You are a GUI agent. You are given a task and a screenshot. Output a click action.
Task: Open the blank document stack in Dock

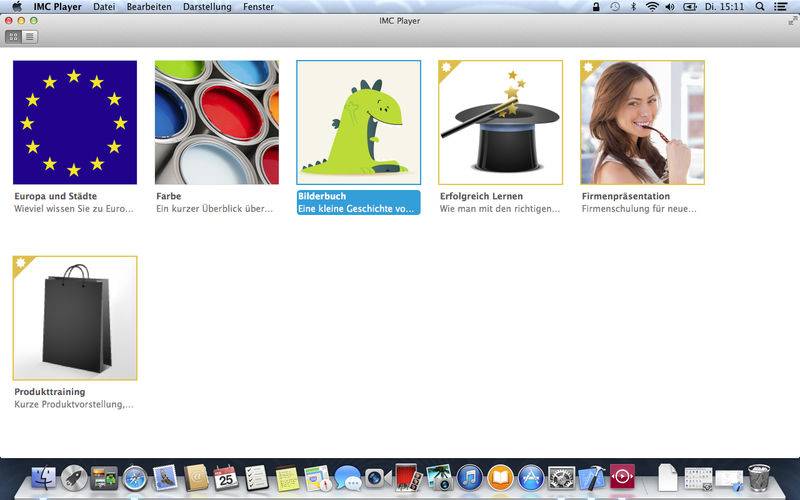click(x=667, y=478)
